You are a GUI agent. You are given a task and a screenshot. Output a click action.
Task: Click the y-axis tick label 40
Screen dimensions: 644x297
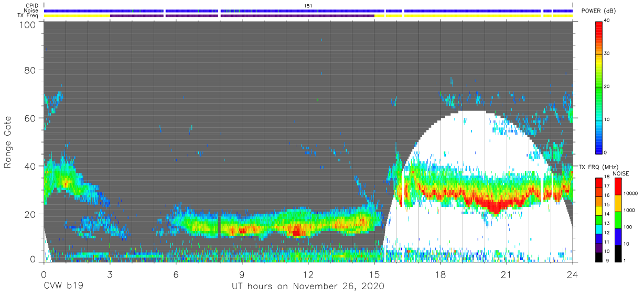point(29,166)
